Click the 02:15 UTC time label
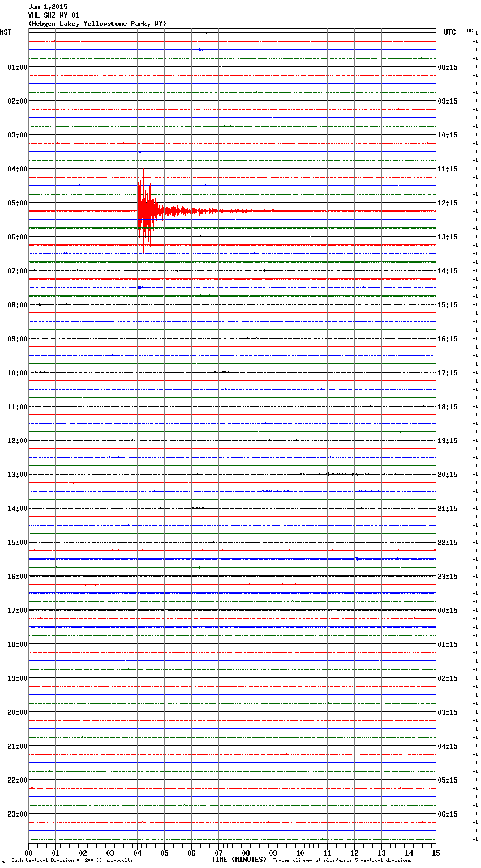Image resolution: width=481 pixels, height=868 pixels. coord(448,678)
